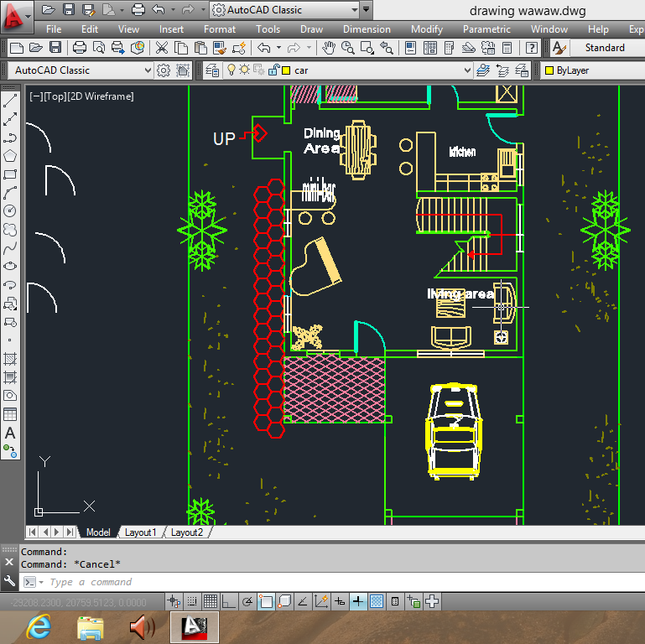Click the [2D Wireframe] visual style label

tap(100, 96)
